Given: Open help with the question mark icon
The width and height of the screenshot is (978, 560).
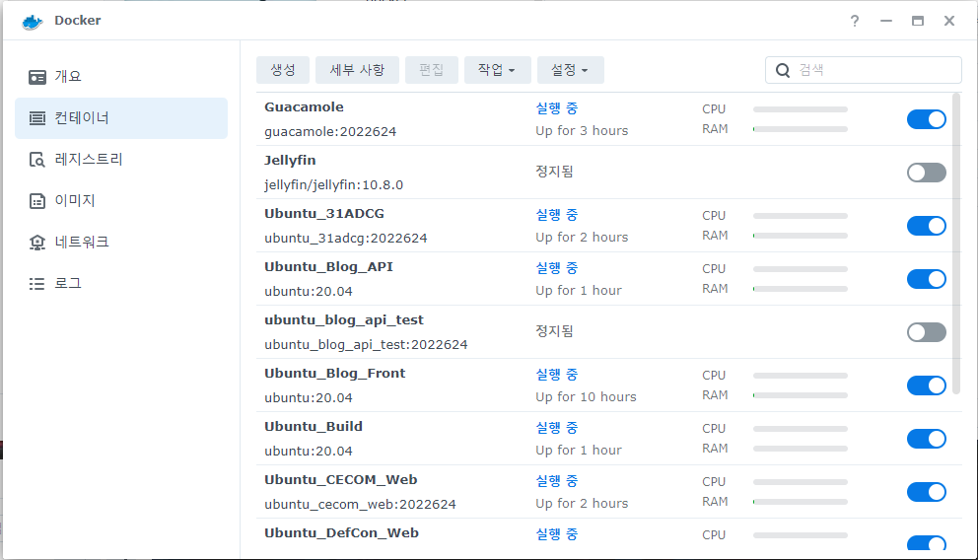Looking at the screenshot, I should point(855,22).
